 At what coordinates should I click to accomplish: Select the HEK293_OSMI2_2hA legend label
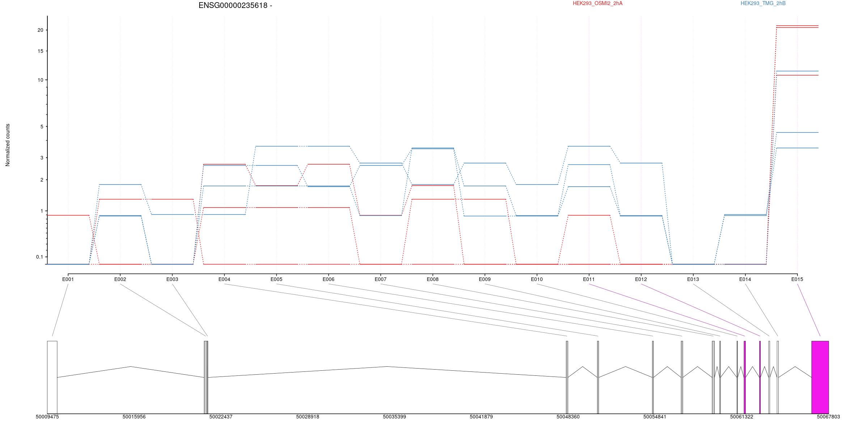pos(597,3)
